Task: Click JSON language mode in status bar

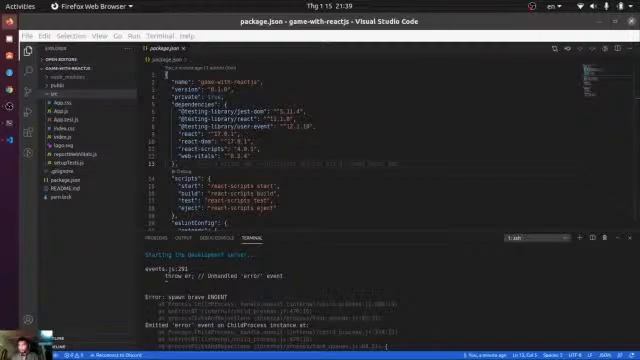Action: (605, 356)
